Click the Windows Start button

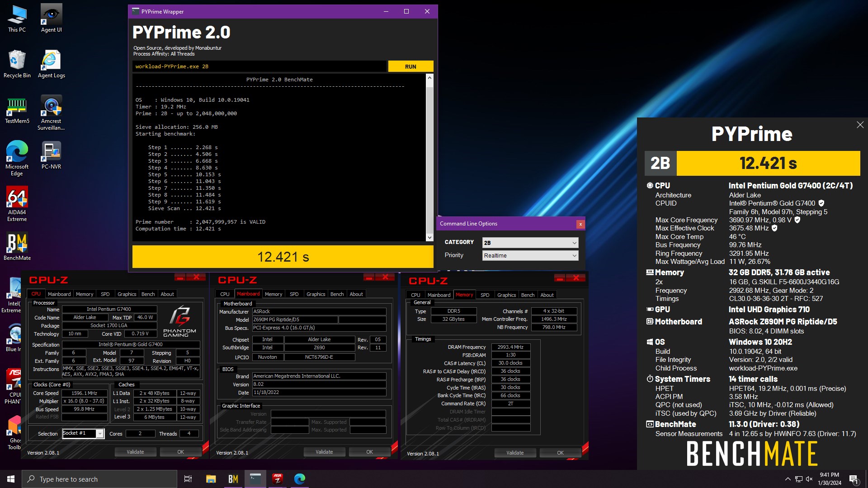click(11, 479)
